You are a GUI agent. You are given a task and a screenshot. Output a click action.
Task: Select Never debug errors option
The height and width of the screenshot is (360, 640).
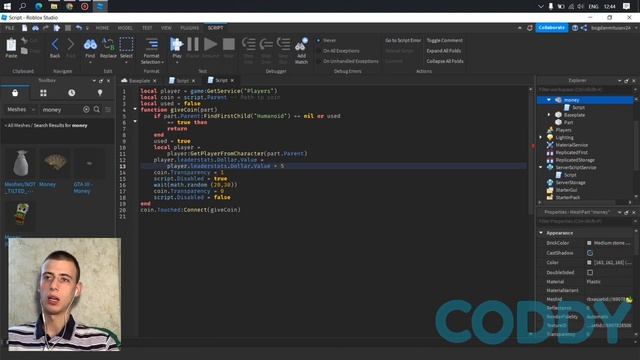tap(318, 40)
